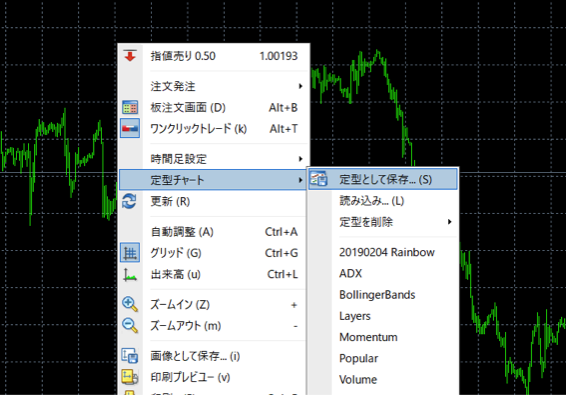Click the save-as-image icon
Image resolution: width=567 pixels, height=395 pixels.
click(130, 356)
